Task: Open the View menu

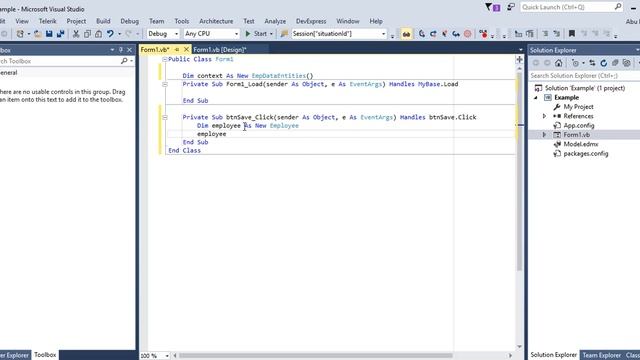Action: 22,21
